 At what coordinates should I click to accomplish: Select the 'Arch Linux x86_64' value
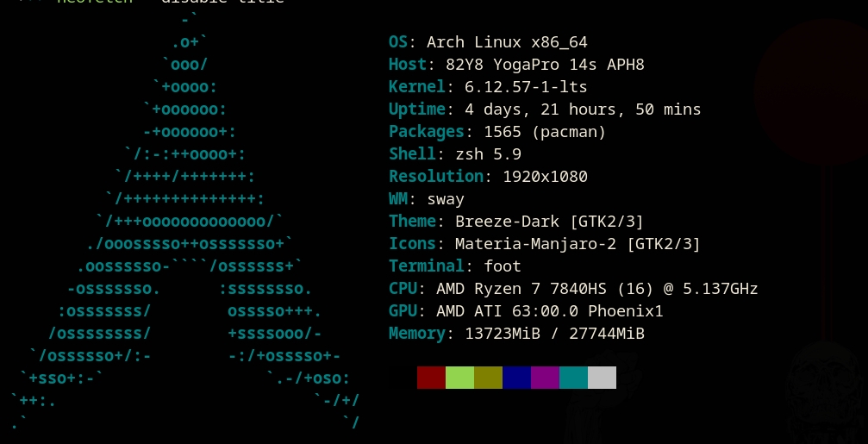(507, 42)
